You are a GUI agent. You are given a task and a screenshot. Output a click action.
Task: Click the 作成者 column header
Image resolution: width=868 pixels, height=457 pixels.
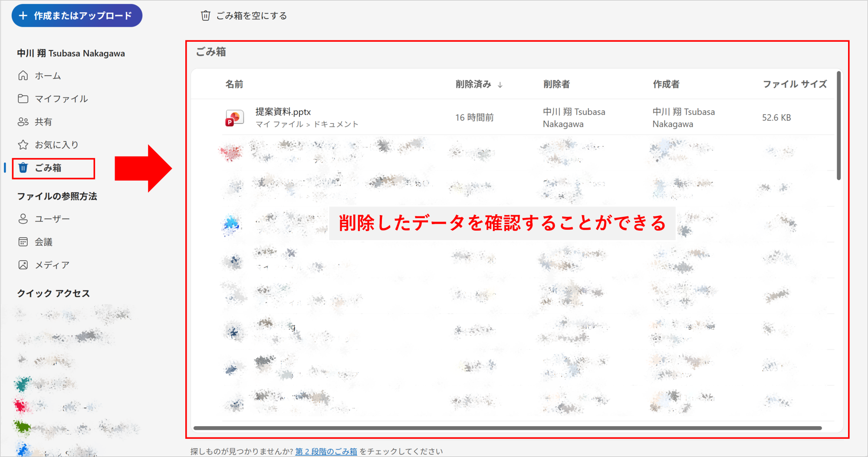(666, 84)
